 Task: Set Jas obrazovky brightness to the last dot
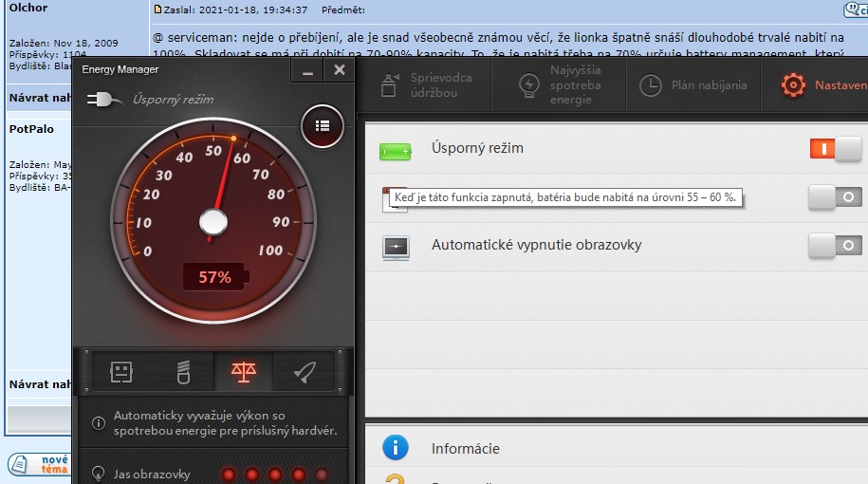click(322, 475)
